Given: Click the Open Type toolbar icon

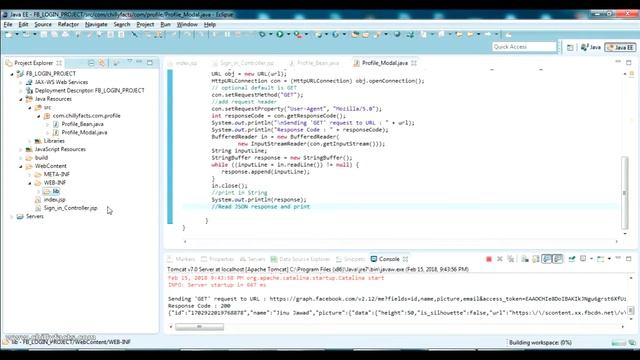Looking at the screenshot, I should [x=355, y=35].
